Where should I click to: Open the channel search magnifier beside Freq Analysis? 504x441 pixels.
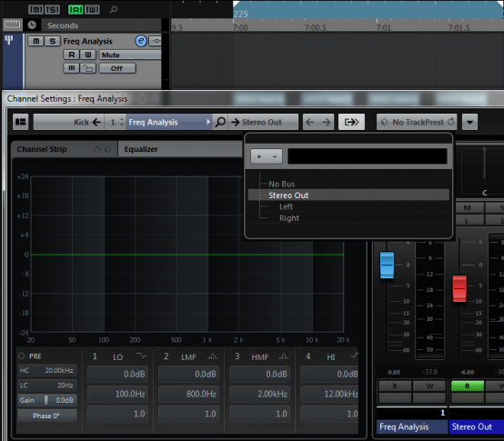pyautogui.click(x=220, y=122)
